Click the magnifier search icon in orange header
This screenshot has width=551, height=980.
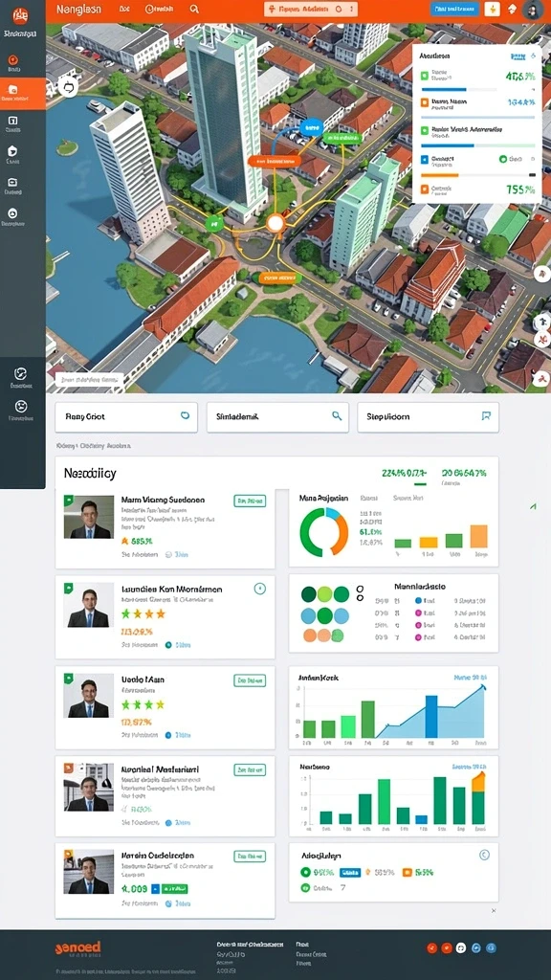(194, 10)
